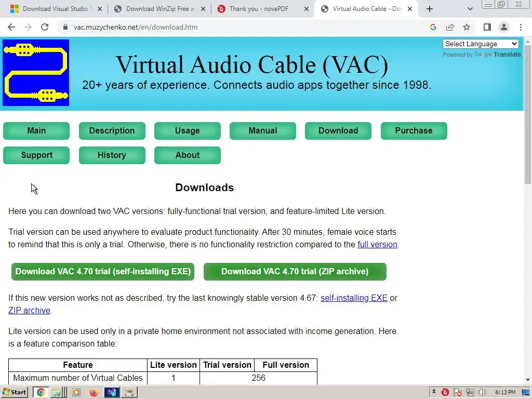The width and height of the screenshot is (532, 399).
Task: Open the Usage navigation page
Action: 187,130
